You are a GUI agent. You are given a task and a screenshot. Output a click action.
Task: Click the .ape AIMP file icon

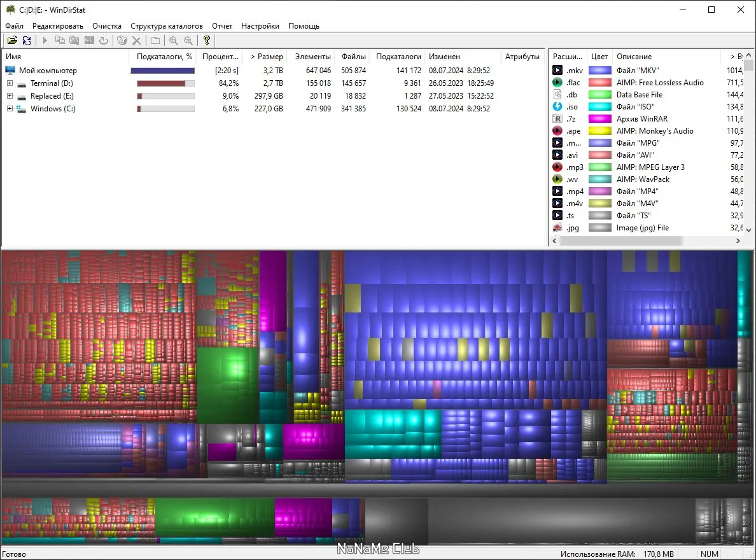pyautogui.click(x=557, y=130)
